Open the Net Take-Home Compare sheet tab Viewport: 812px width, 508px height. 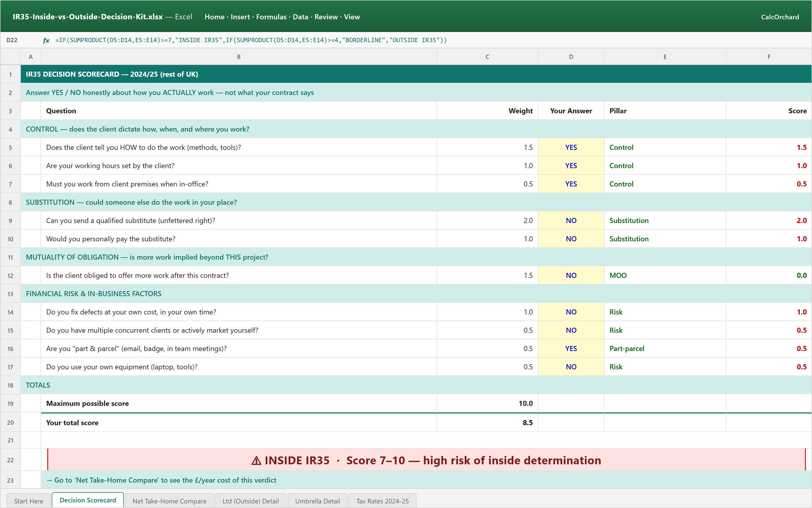(x=169, y=501)
